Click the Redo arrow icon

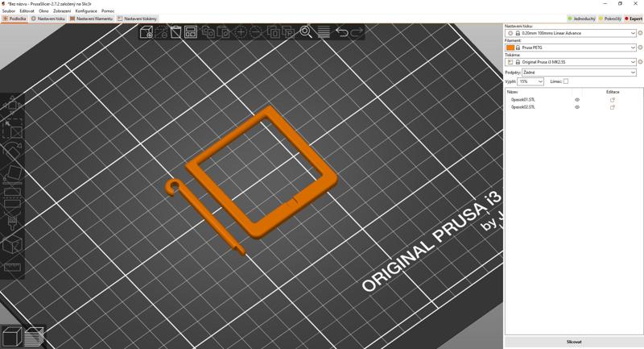357,32
